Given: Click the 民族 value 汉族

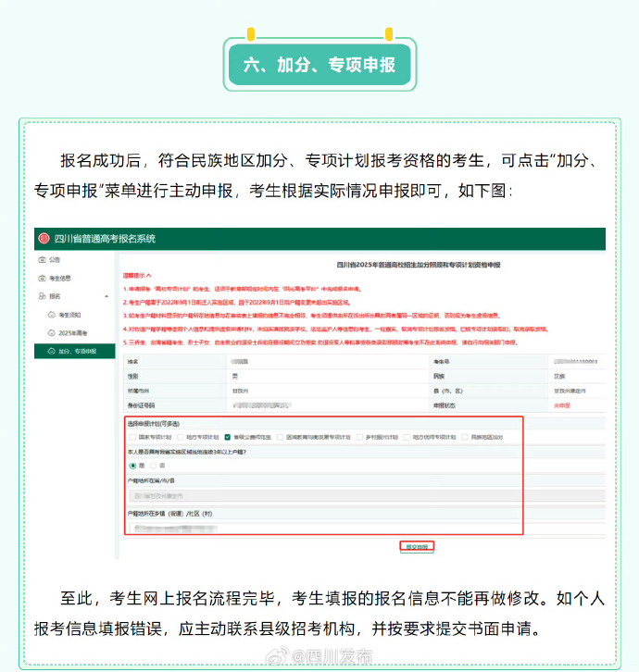Looking at the screenshot, I should (559, 377).
